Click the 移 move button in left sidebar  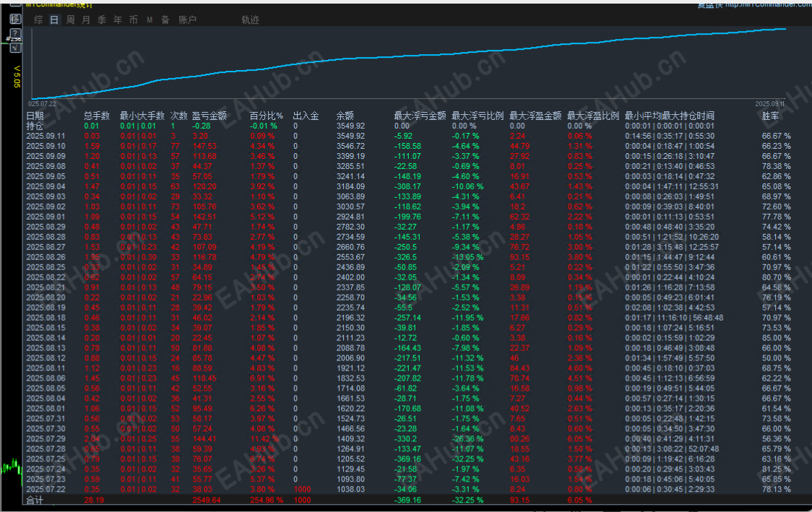pos(16,19)
